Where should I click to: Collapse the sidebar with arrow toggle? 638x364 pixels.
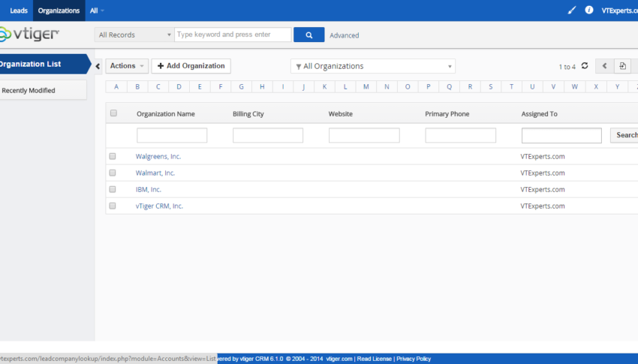click(98, 66)
